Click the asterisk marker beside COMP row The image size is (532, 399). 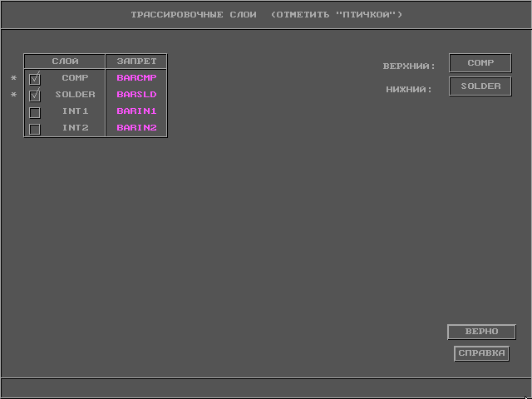(13, 78)
